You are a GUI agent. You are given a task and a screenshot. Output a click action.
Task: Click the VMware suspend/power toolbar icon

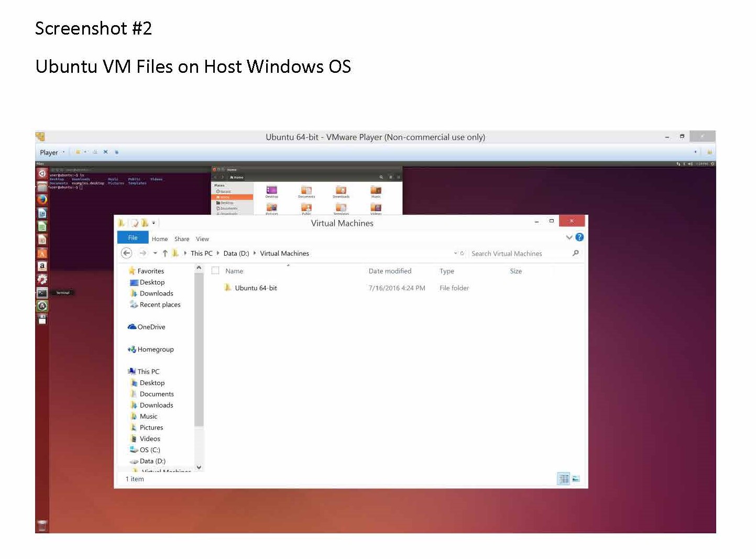pyautogui.click(x=78, y=152)
